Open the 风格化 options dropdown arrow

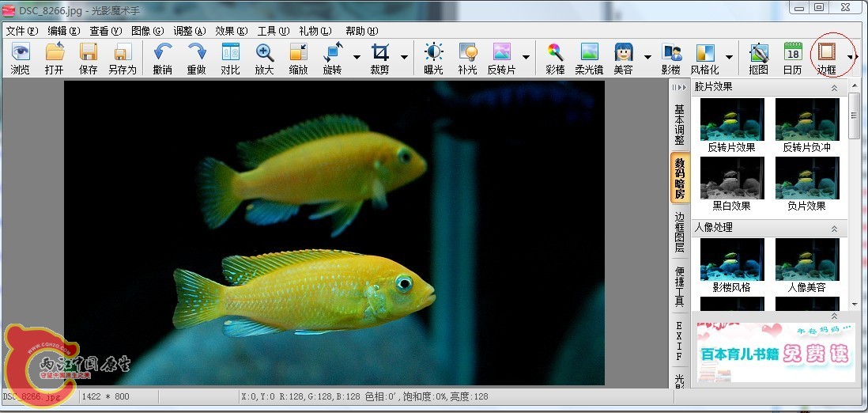(729, 57)
